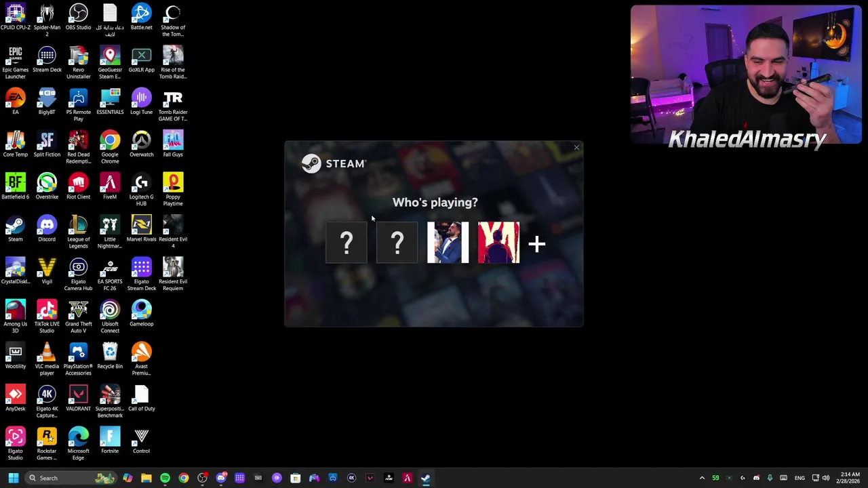Open BiglyBT desktop shortcut

tap(47, 102)
